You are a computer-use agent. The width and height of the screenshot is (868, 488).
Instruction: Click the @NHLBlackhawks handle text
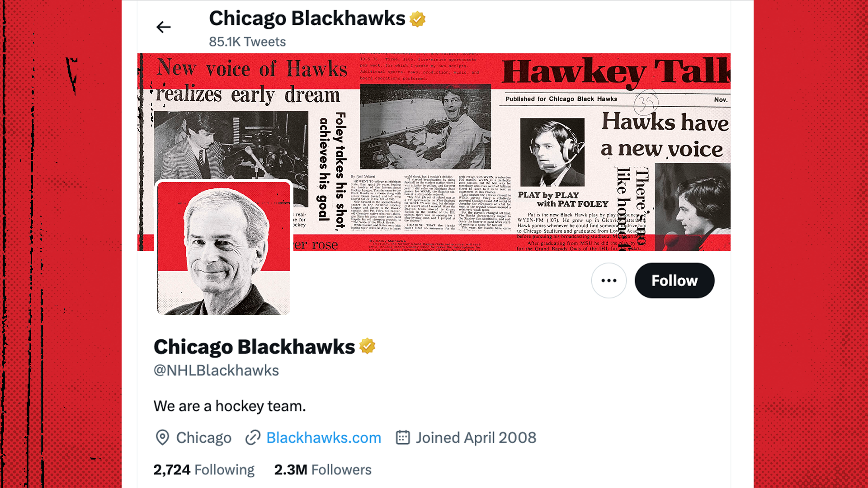[216, 371]
